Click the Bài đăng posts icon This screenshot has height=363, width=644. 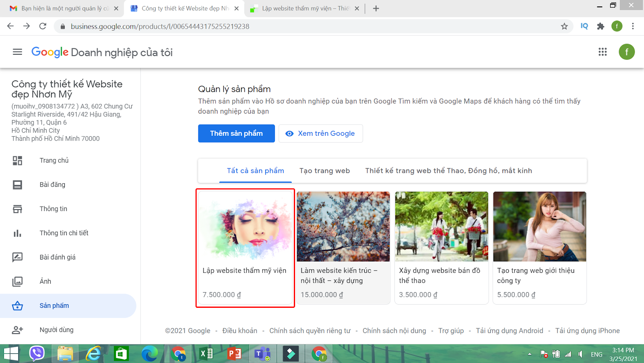(17, 185)
